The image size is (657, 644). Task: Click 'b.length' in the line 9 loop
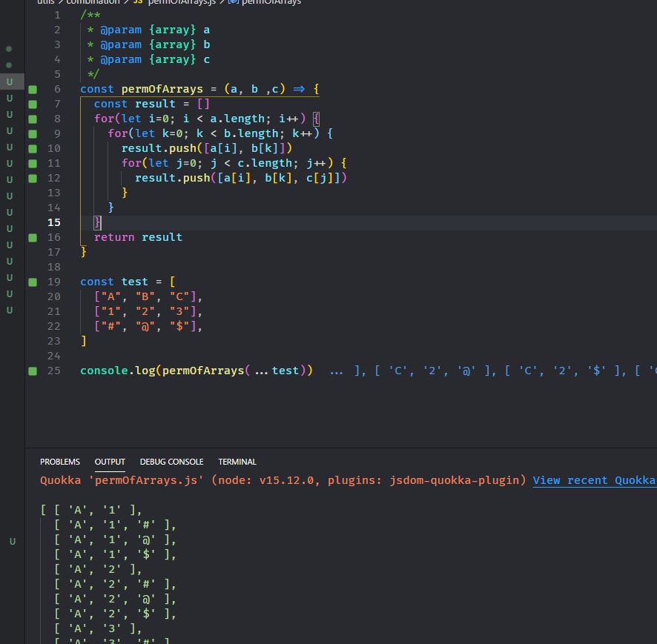pos(251,133)
